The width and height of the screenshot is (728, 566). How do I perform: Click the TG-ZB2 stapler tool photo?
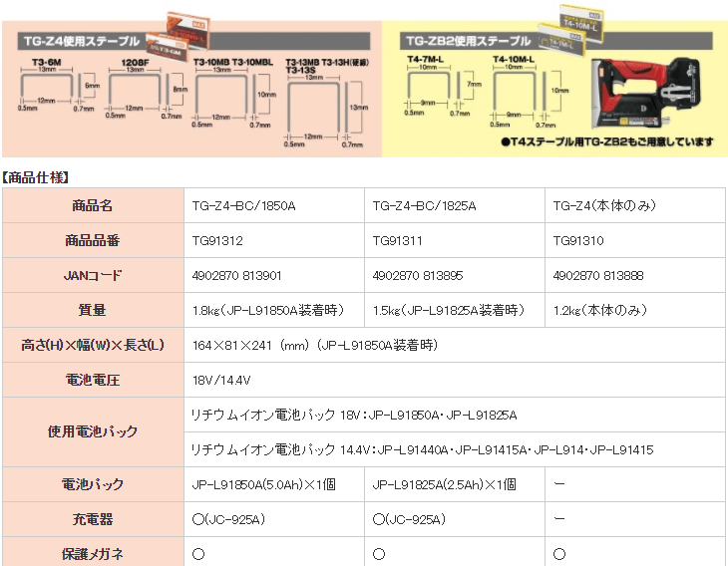point(646,94)
